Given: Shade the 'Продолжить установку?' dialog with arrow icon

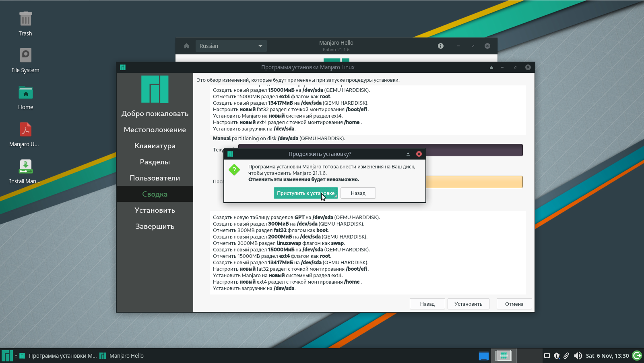Looking at the screenshot, I should [x=408, y=154].
